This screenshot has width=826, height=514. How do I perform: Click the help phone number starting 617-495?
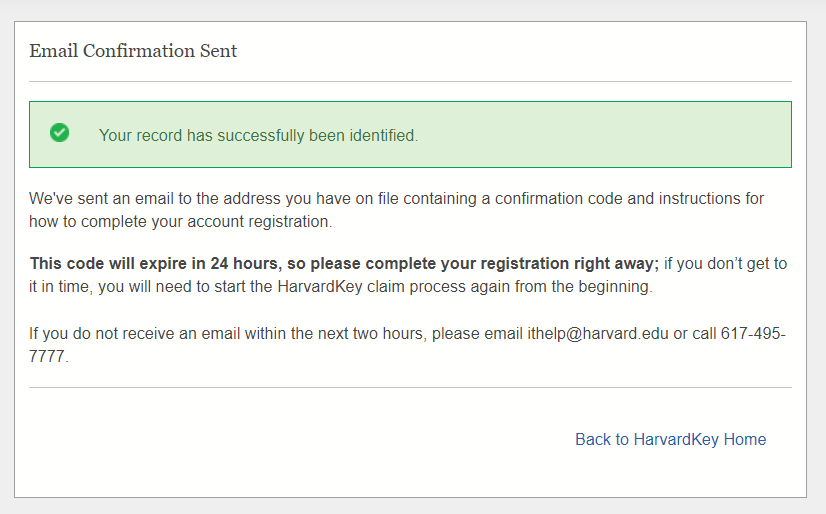pos(752,333)
